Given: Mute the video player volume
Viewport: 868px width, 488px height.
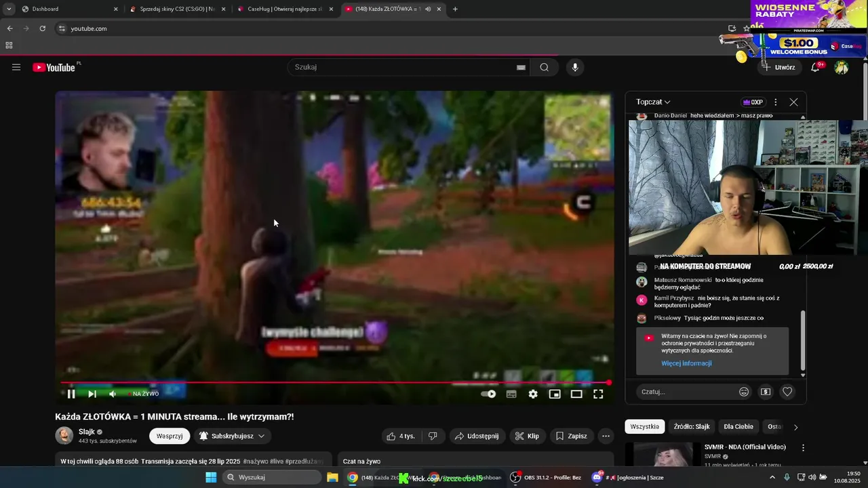Looking at the screenshot, I should [113, 394].
